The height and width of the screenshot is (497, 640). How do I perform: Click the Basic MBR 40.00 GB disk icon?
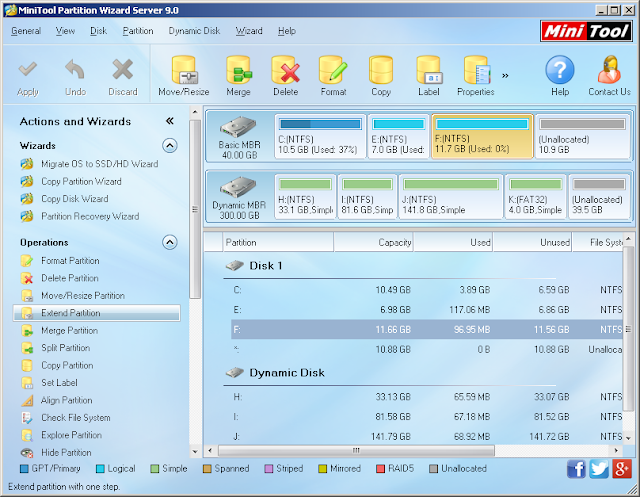(238, 126)
